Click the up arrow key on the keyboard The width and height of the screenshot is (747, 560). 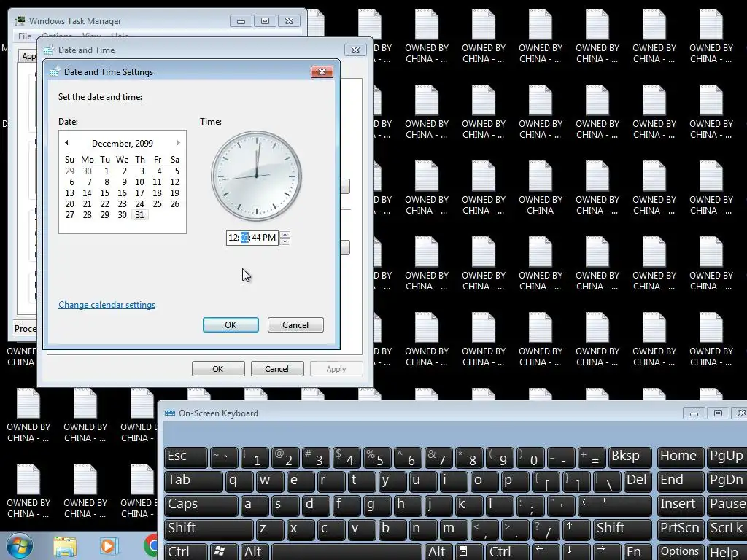576,529
